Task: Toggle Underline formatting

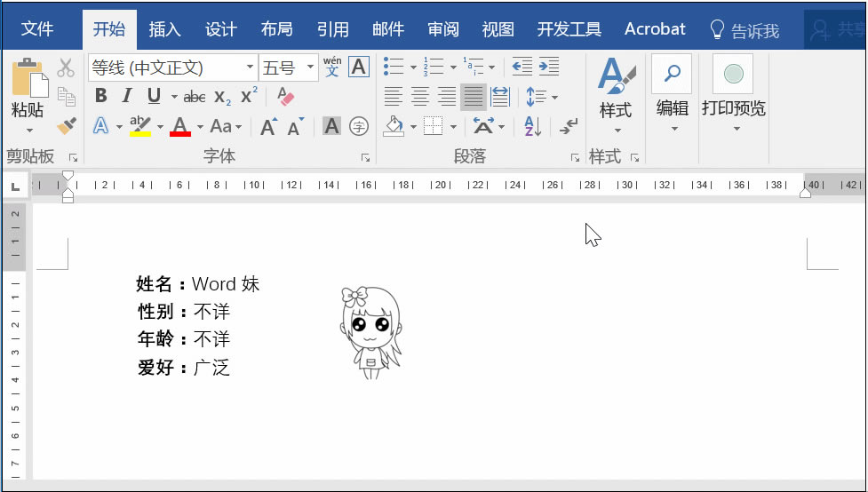Action: click(154, 96)
